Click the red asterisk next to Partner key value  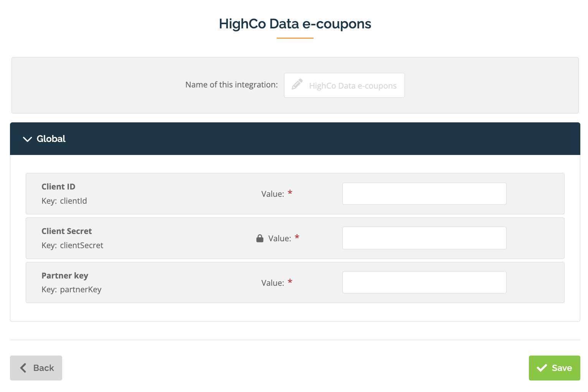[290, 282]
